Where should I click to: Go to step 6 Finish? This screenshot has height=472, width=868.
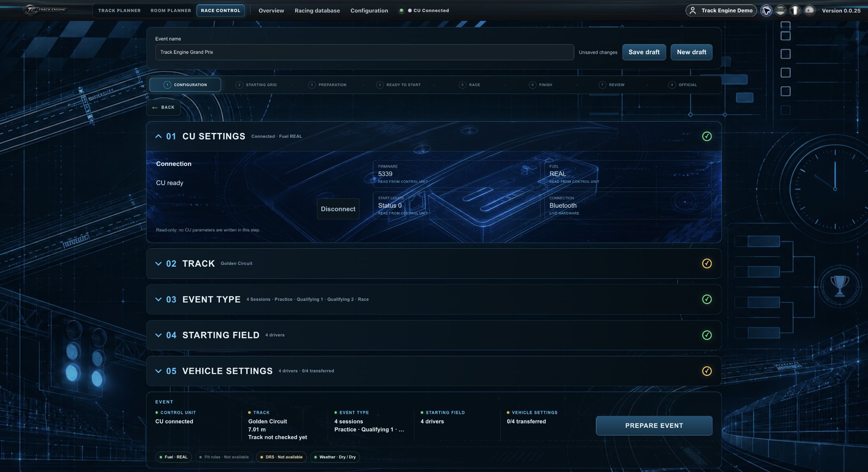coord(540,85)
